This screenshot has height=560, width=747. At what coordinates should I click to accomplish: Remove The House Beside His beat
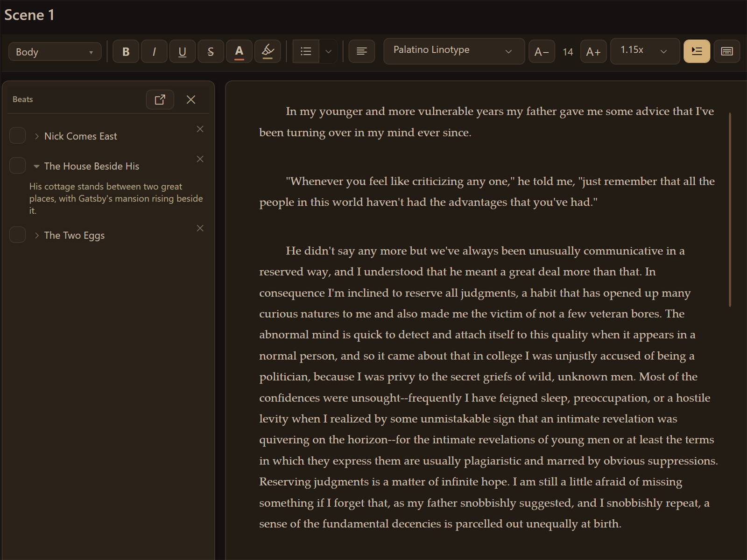pyautogui.click(x=200, y=159)
